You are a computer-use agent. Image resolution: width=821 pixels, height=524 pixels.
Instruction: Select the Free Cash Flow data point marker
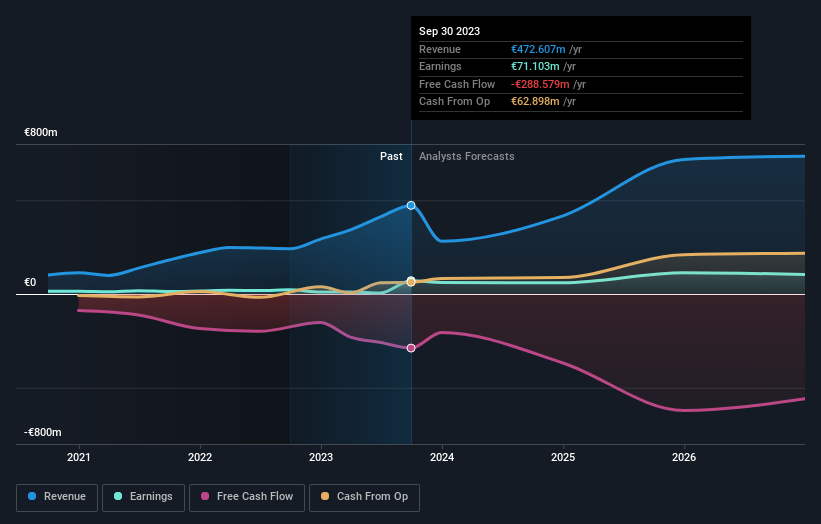411,348
